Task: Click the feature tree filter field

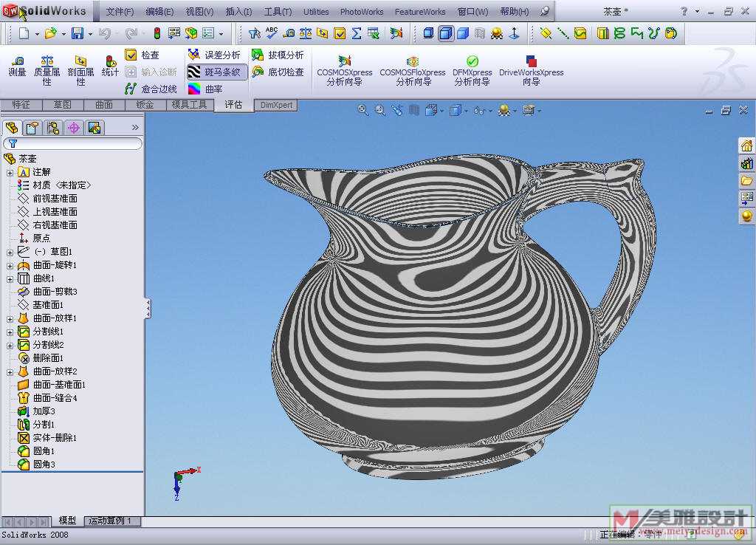Action: [74, 143]
